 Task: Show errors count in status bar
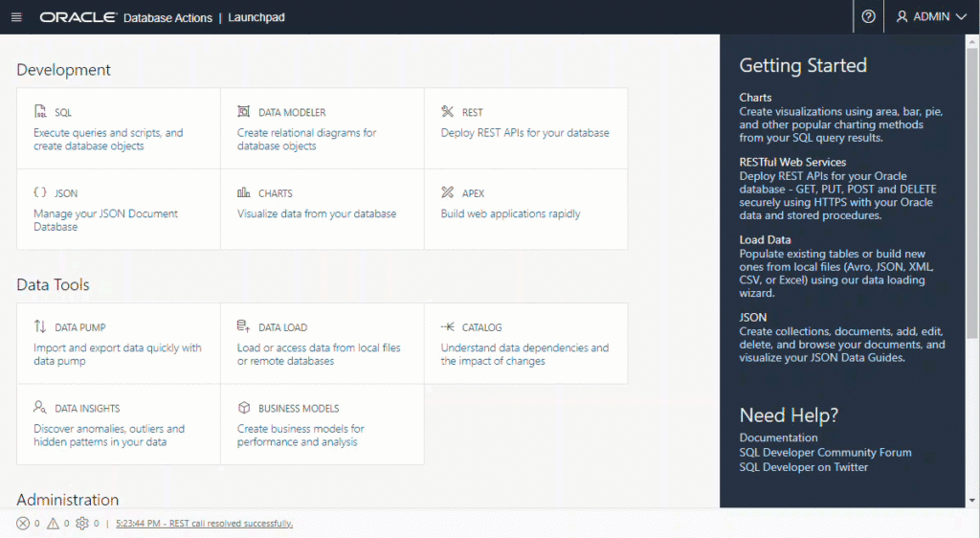(23, 524)
